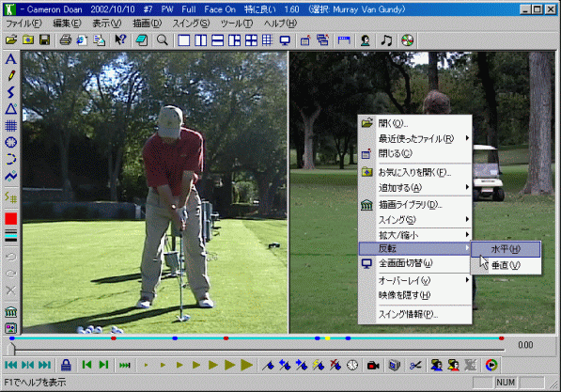This screenshot has height=392, width=561.
Task: Expand スイング(S) submenu in context menu
Action: 415,220
